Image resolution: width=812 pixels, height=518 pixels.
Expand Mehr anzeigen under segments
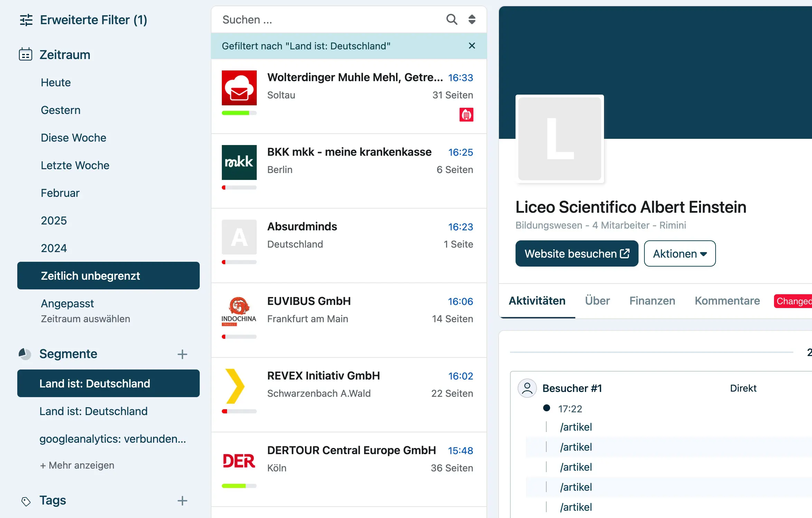click(x=77, y=465)
